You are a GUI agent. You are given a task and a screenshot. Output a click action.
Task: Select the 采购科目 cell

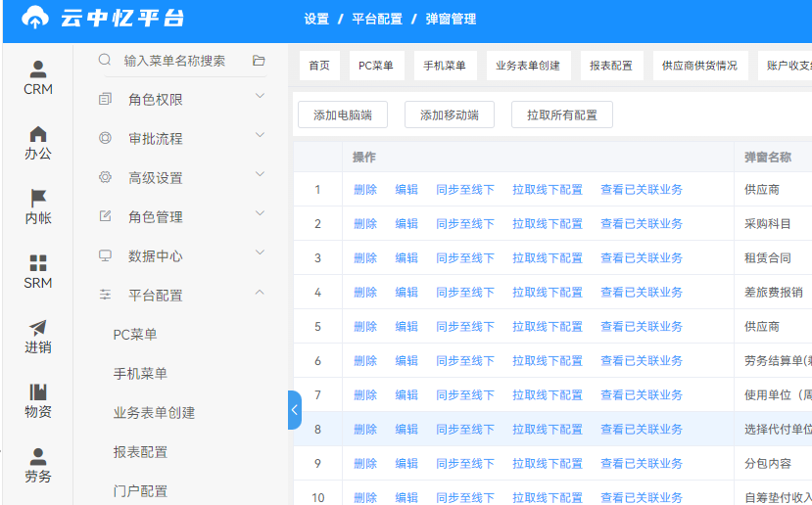click(x=768, y=223)
